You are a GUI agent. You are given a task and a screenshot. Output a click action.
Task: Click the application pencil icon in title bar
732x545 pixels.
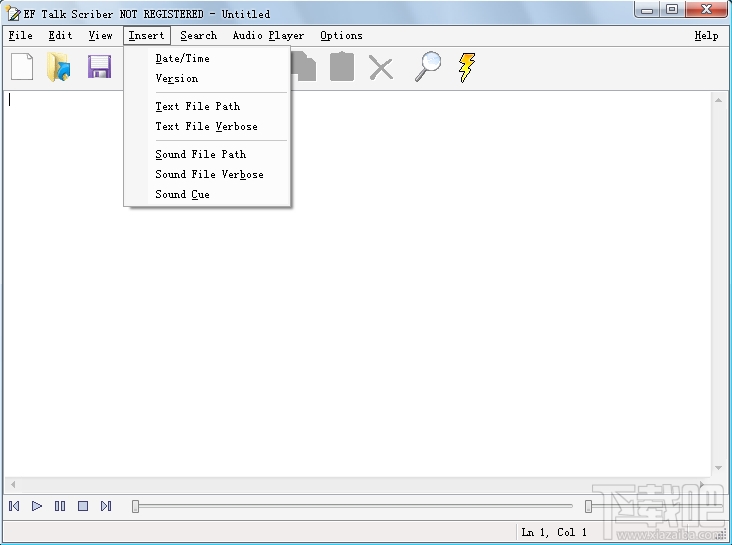(x=13, y=14)
